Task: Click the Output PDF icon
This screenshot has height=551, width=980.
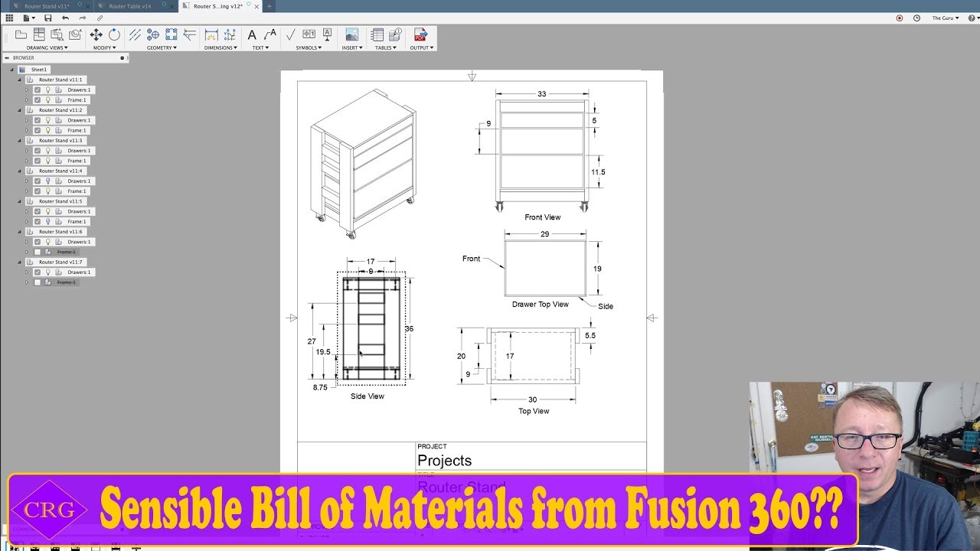Action: point(420,34)
